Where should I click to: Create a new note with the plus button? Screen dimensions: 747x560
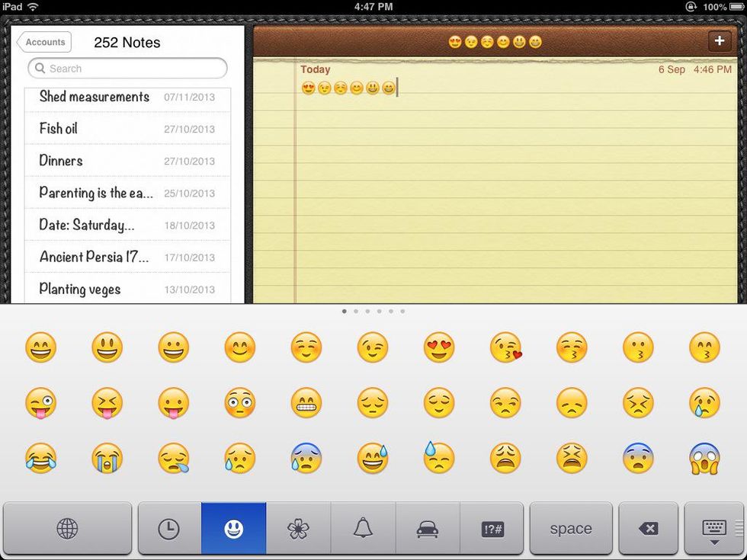pos(719,40)
